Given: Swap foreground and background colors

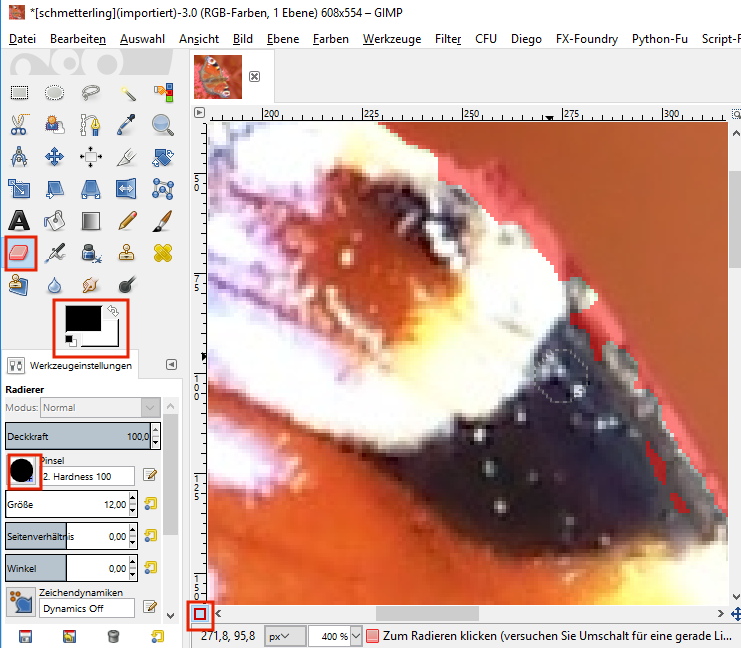Looking at the screenshot, I should pyautogui.click(x=112, y=311).
